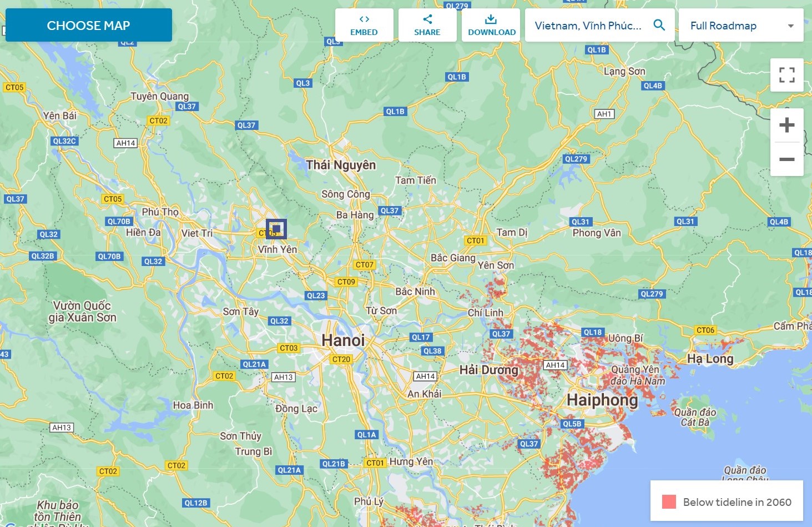The width and height of the screenshot is (812, 527).
Task: Click the Sông Công label
Action: [346, 194]
